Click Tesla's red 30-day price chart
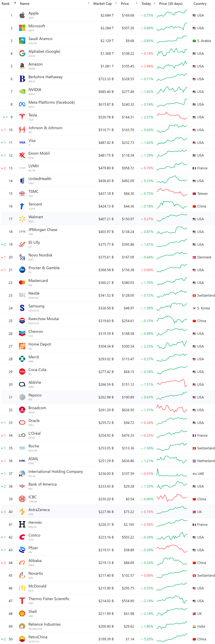Viewport: 215px width, 644px height. 172,116
